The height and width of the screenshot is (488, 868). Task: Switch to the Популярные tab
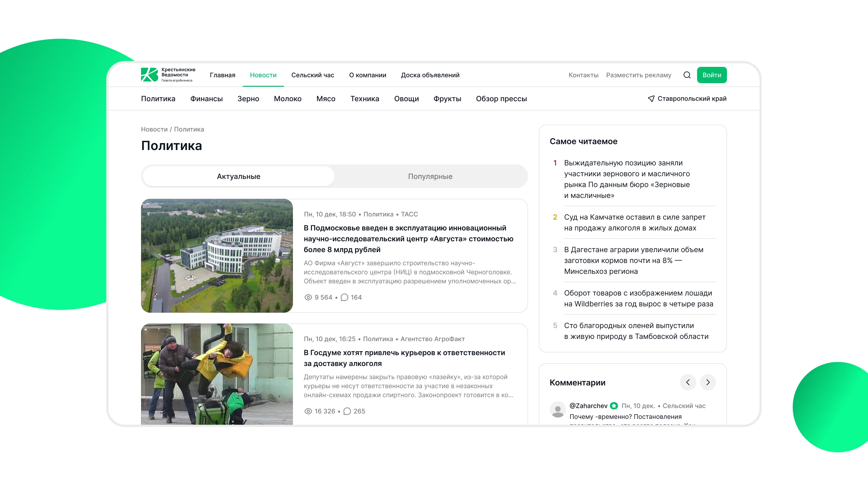[430, 177]
